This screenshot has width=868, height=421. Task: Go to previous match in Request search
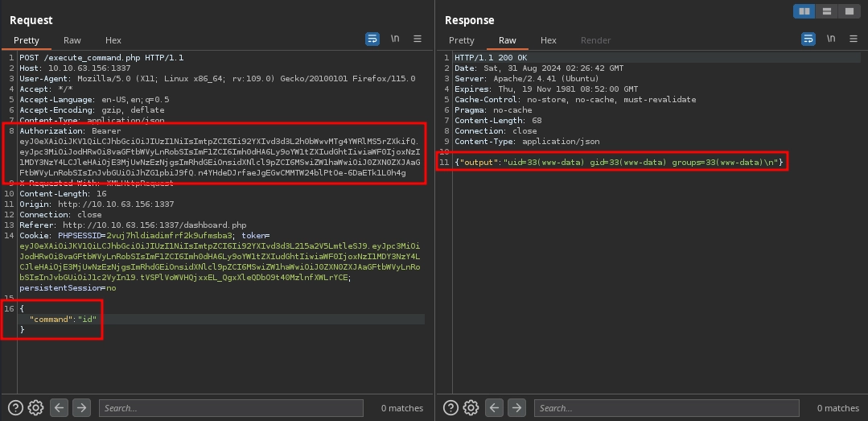[60, 407]
